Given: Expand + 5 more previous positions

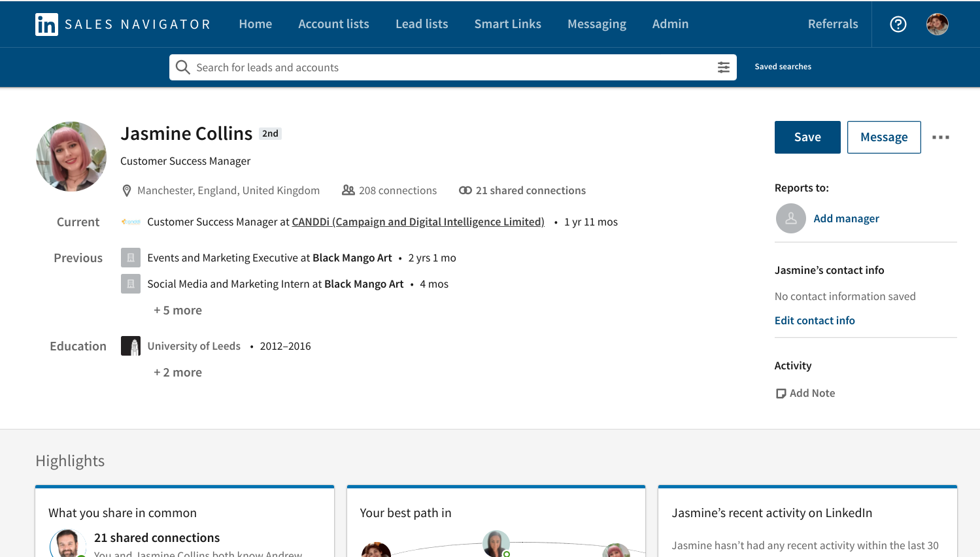Looking at the screenshot, I should (178, 311).
